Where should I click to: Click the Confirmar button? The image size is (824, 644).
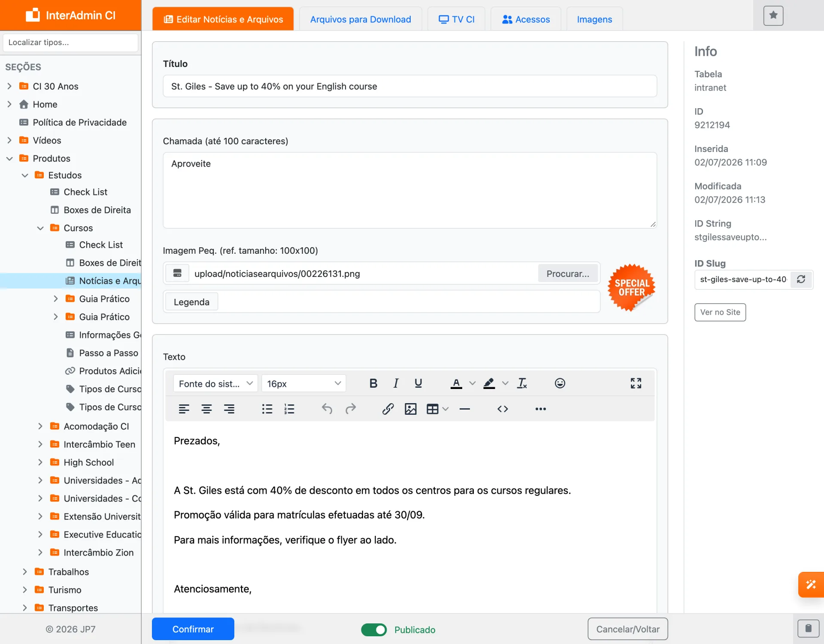(193, 629)
